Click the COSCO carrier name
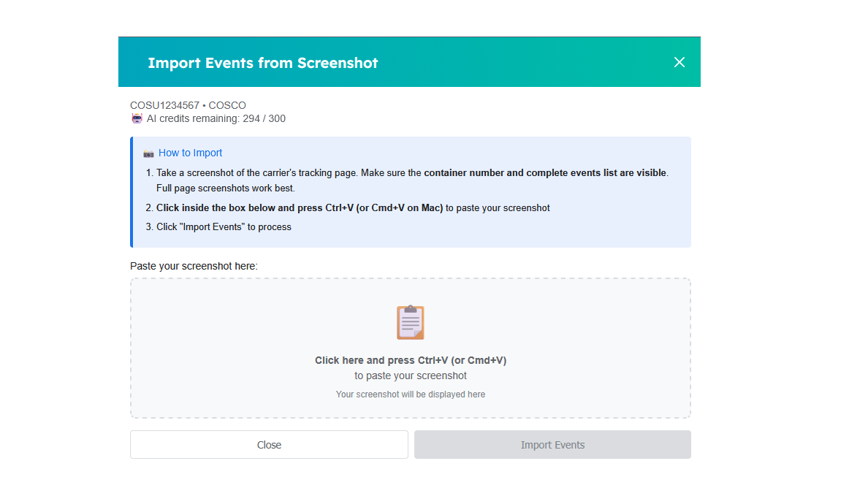The height and width of the screenshot is (488, 868). [227, 105]
